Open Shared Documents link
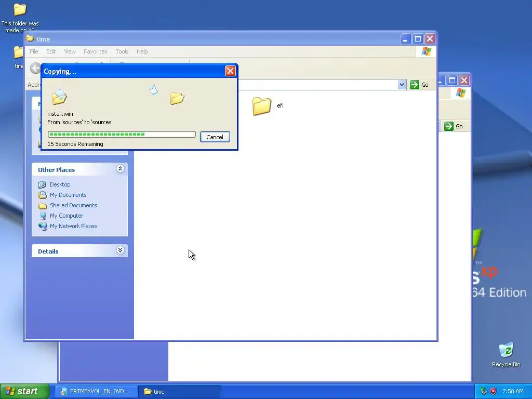The height and width of the screenshot is (399, 532). tap(73, 205)
